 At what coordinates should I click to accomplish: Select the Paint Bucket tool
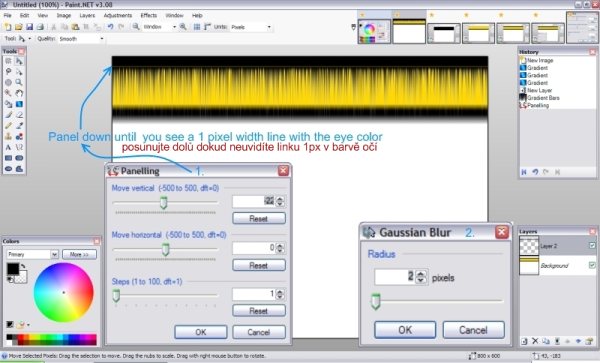tap(8, 104)
